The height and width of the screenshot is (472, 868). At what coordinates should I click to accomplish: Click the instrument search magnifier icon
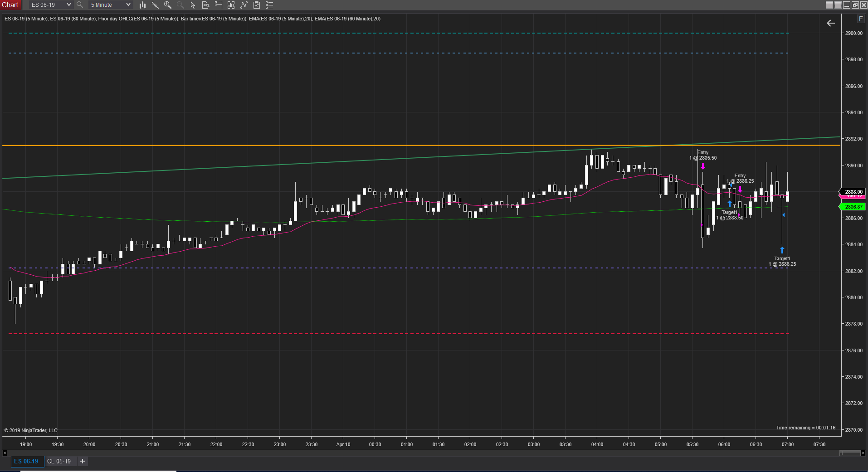(x=80, y=5)
